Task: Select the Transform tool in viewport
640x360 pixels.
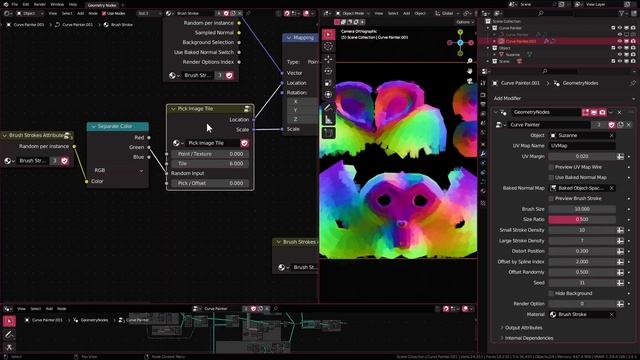Action: 328,95
